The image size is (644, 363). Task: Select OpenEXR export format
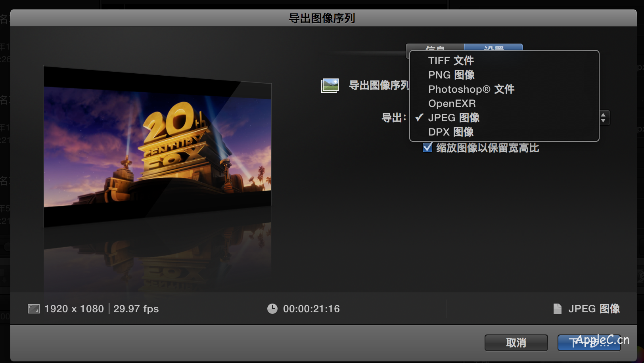[504, 103]
